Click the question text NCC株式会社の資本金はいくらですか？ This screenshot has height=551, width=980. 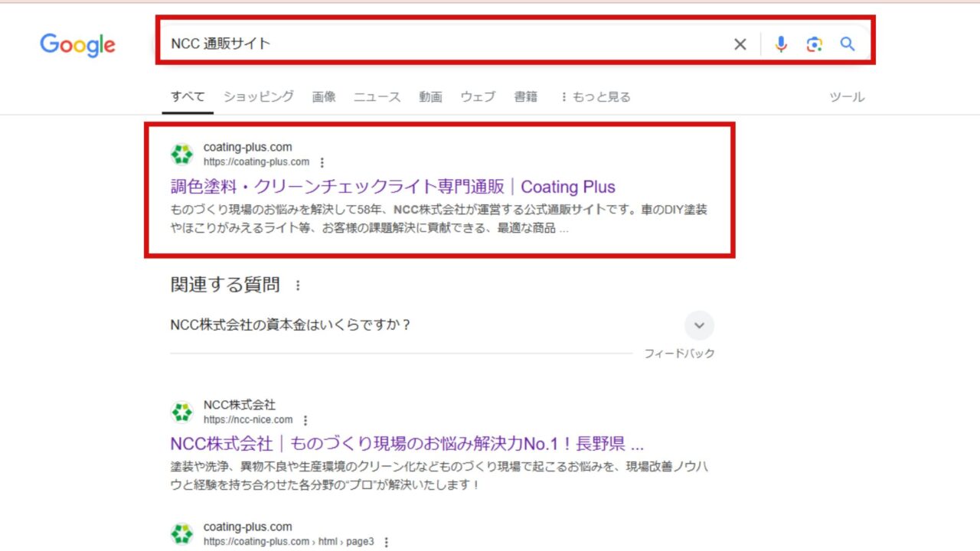(291, 324)
